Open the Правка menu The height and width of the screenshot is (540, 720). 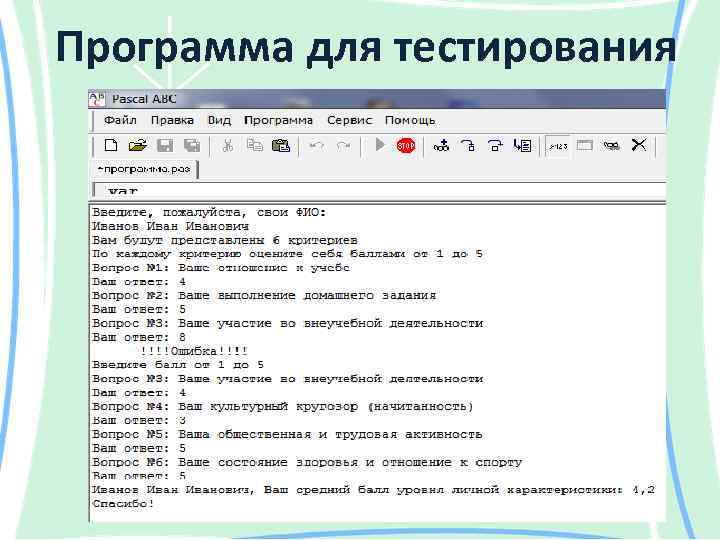(x=172, y=120)
